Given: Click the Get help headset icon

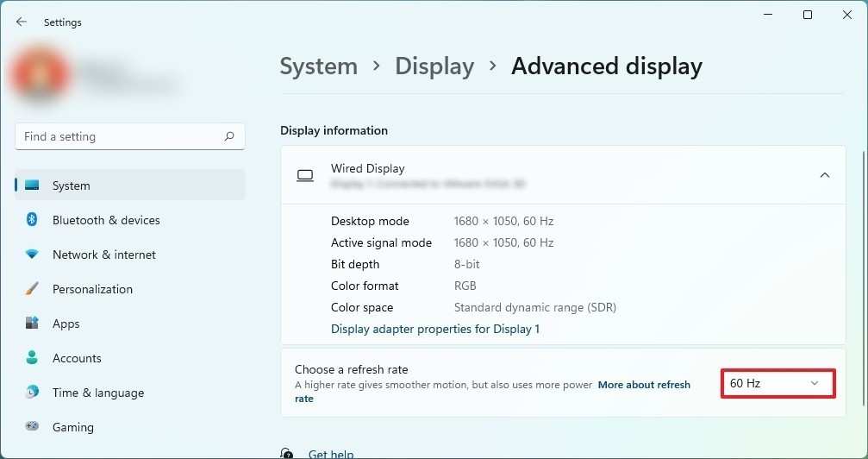Looking at the screenshot, I should 287,454.
